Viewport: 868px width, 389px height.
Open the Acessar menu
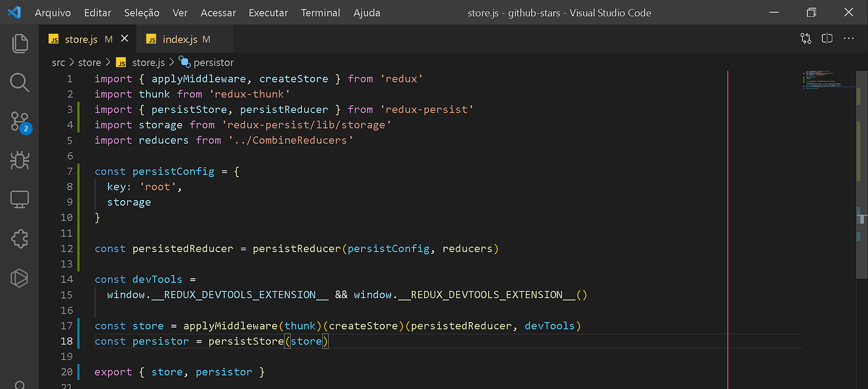[x=218, y=12]
